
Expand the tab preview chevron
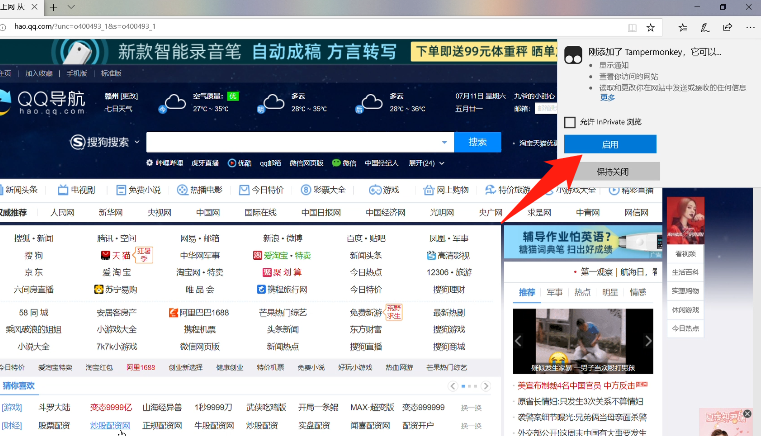[71, 7]
